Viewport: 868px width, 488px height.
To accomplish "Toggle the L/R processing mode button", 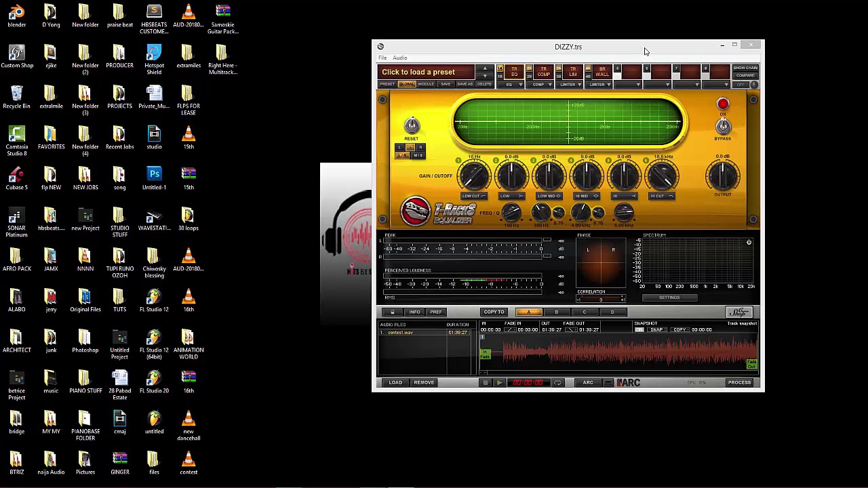I will pos(402,155).
